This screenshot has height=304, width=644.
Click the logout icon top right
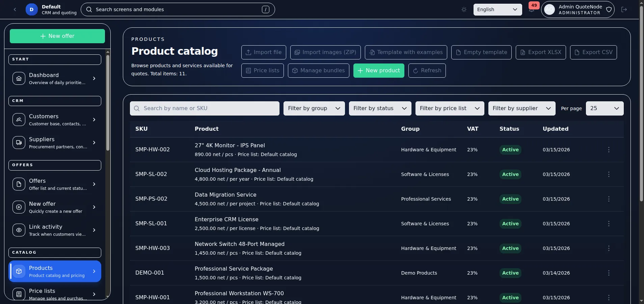coord(624,9)
